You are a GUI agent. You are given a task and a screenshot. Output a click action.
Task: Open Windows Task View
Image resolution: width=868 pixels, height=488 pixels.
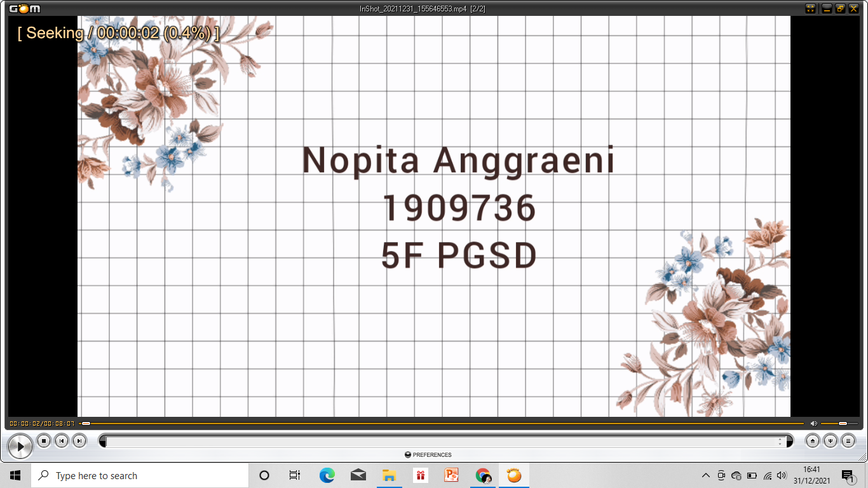click(295, 475)
